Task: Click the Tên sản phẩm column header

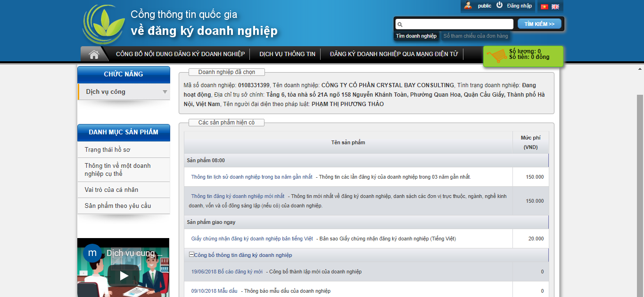Action: 348,142
